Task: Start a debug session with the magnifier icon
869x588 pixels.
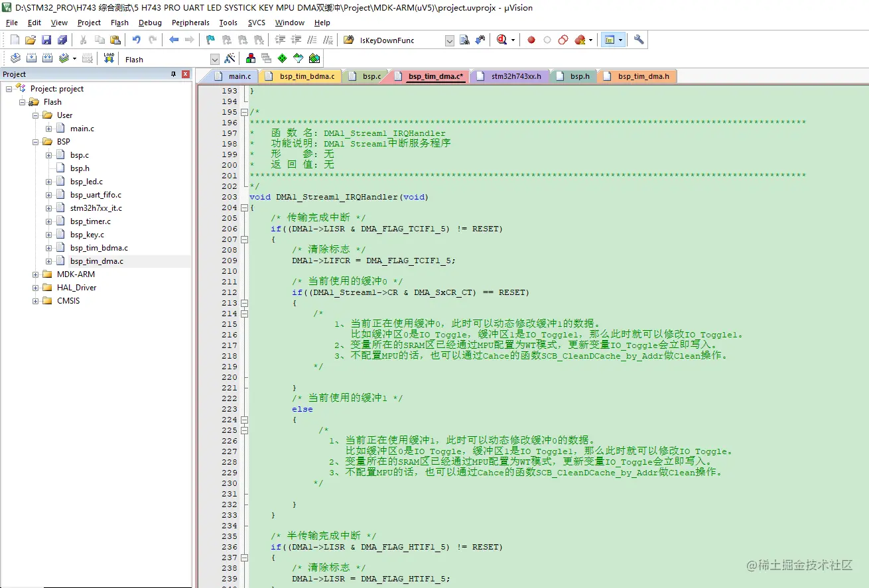Action: point(502,40)
